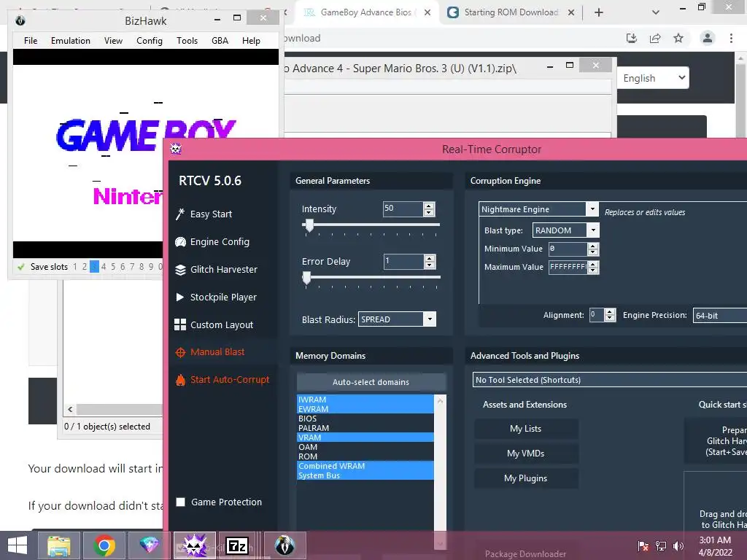Click the RTC corruptor taskbar icon

(x=194, y=545)
